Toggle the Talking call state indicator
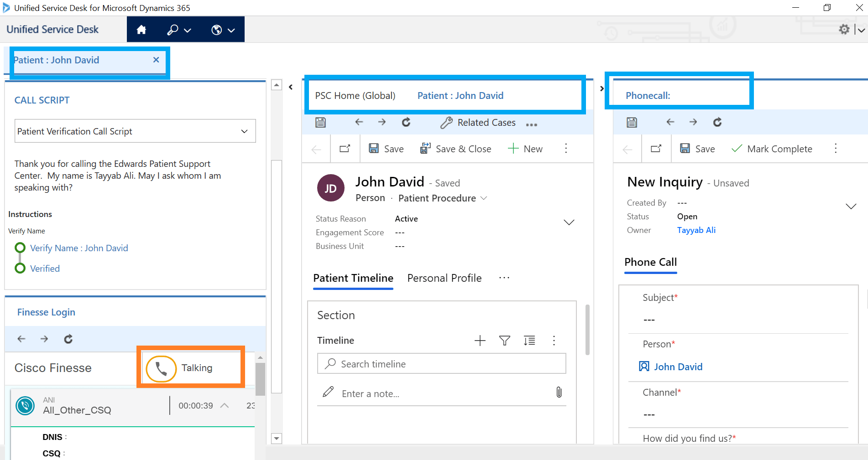868x460 pixels. pos(160,368)
